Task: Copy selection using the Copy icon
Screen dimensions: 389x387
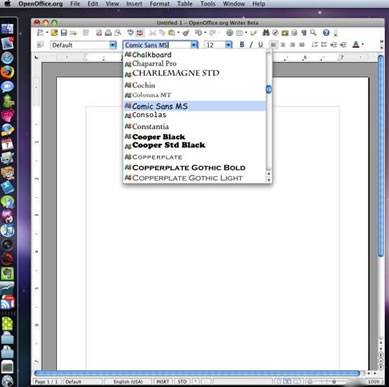Action: 162,33
